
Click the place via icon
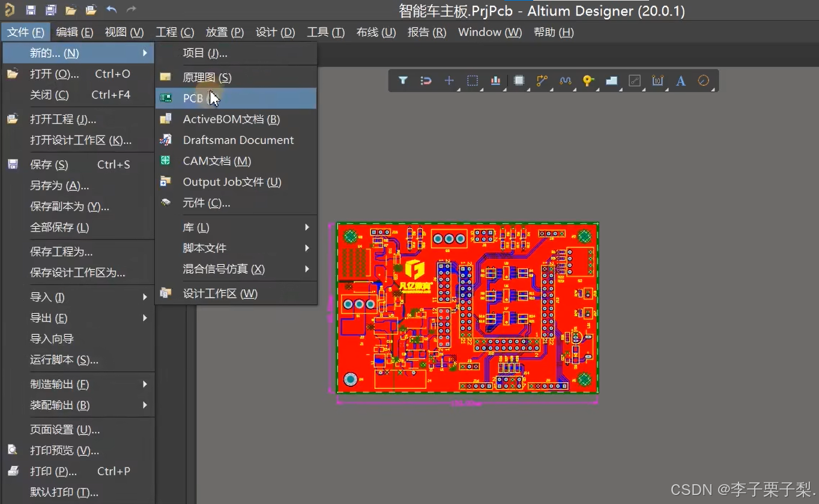(588, 80)
